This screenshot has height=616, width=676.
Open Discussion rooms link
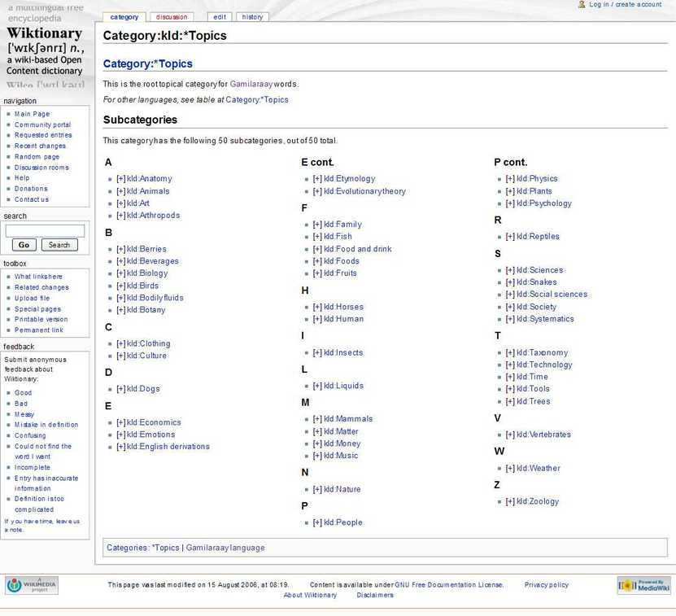tap(41, 168)
